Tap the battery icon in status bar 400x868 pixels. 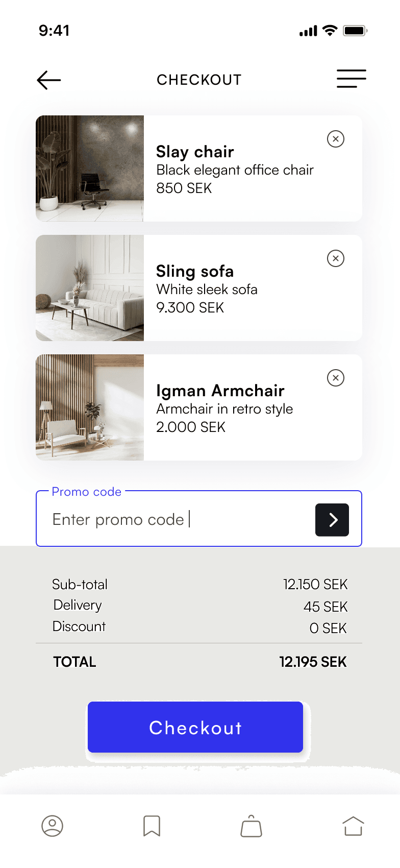pyautogui.click(x=355, y=31)
